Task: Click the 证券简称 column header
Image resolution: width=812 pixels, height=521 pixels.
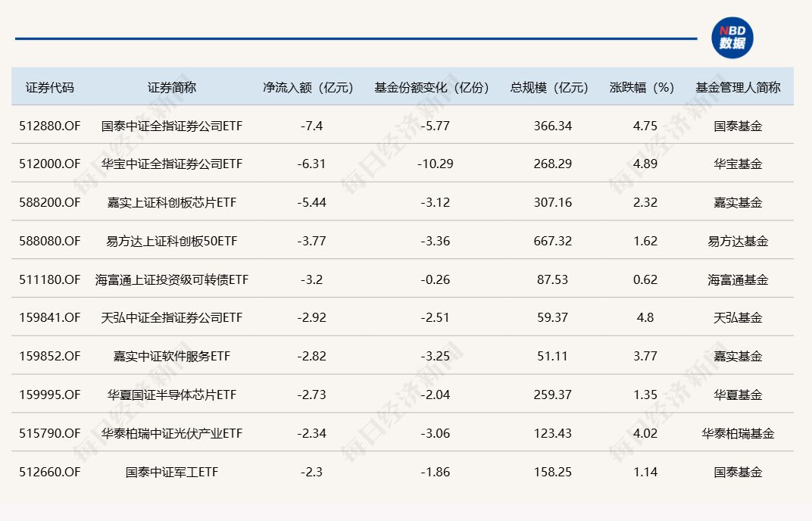Action: click(171, 87)
